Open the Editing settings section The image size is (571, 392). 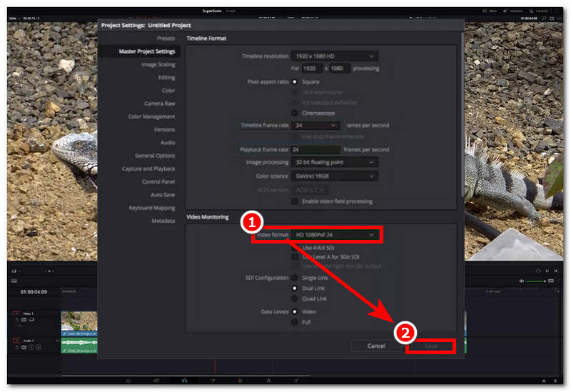point(166,78)
